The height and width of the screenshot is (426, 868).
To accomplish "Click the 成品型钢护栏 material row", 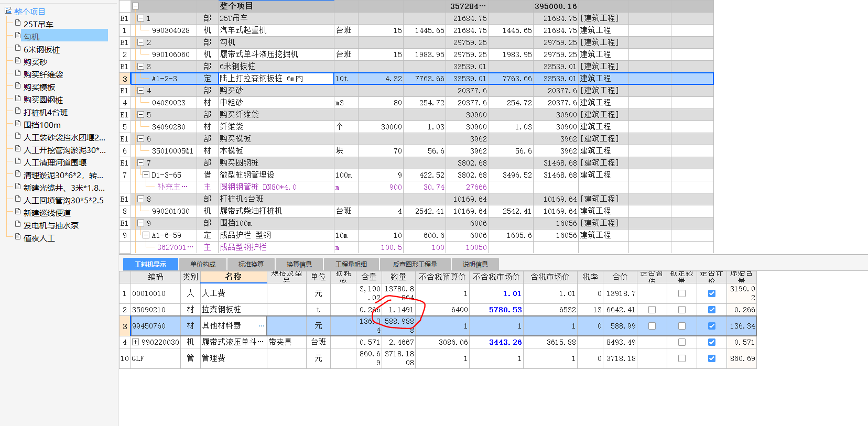I will tap(416, 247).
